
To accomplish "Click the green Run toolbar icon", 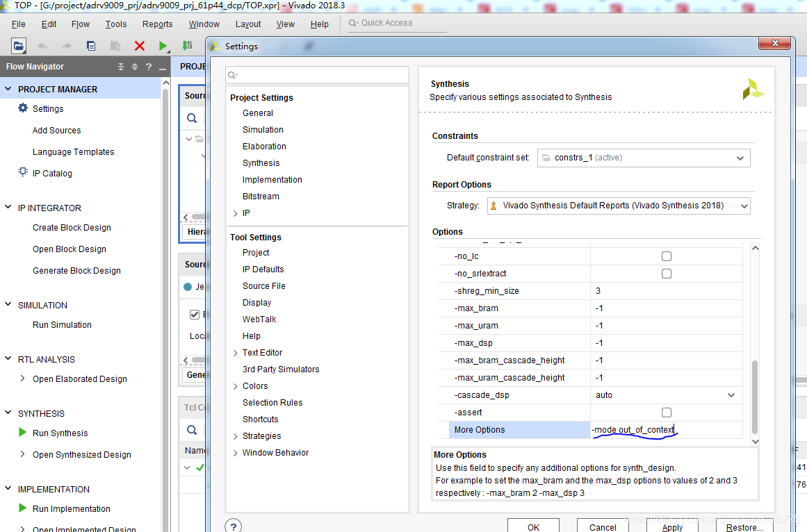I will [x=163, y=47].
